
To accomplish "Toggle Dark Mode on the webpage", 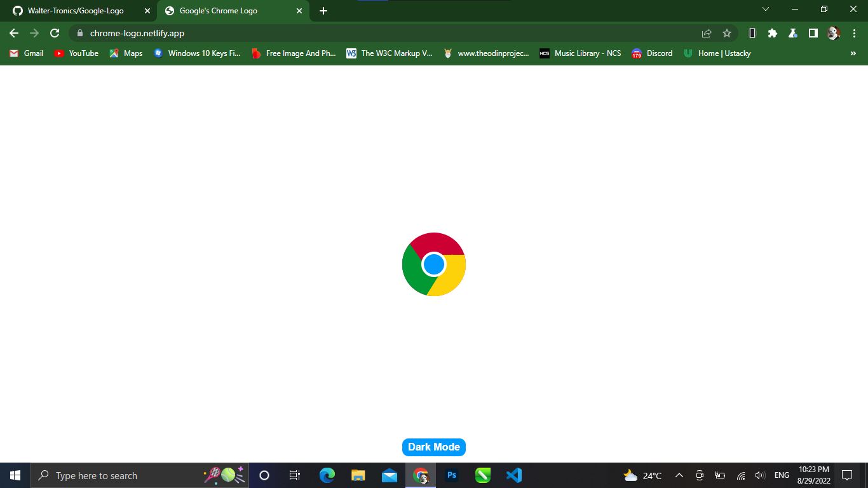I will tap(434, 447).
